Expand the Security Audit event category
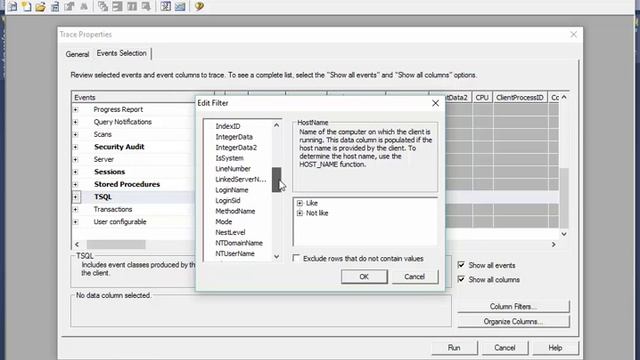The width and height of the screenshot is (640, 360). pos(76,147)
